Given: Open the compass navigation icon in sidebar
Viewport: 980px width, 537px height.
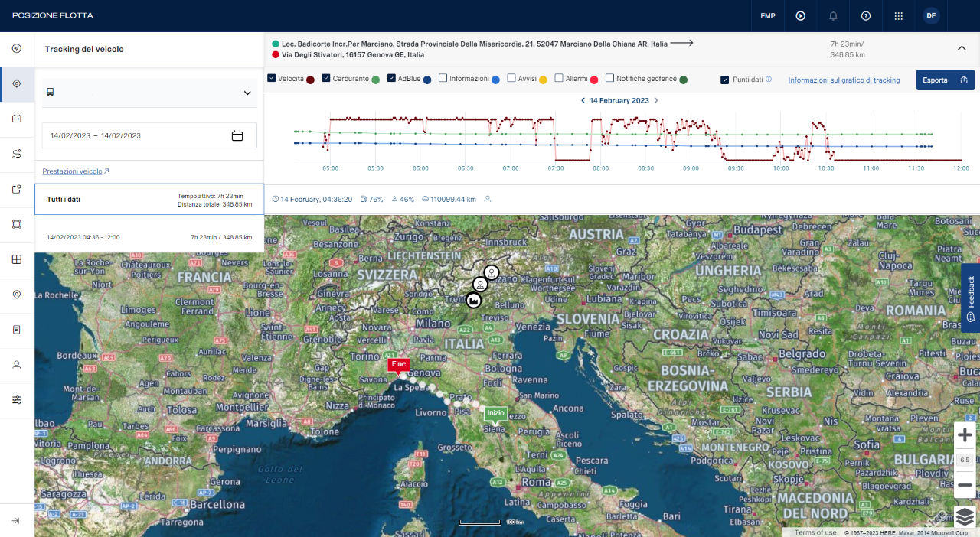Looking at the screenshot, I should coord(17,49).
